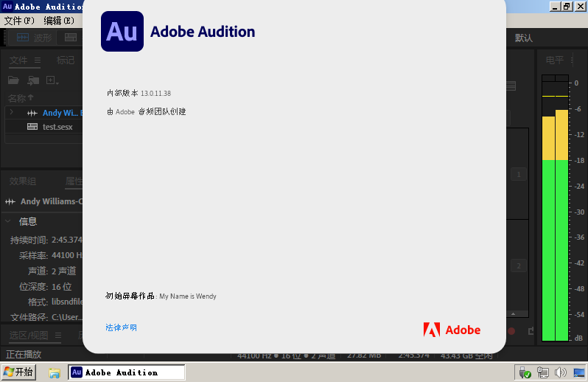The image size is (588, 382).
Task: Click the network tray icon
Action: (x=542, y=372)
